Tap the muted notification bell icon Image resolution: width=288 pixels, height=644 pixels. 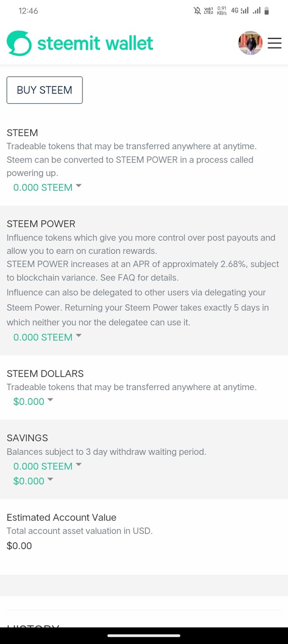coord(198,11)
